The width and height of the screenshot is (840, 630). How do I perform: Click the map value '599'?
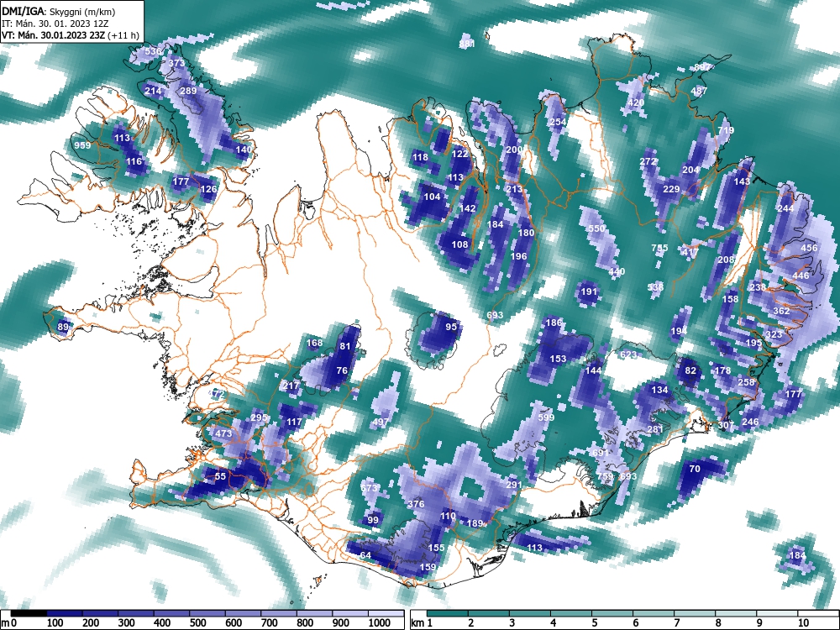tap(546, 417)
